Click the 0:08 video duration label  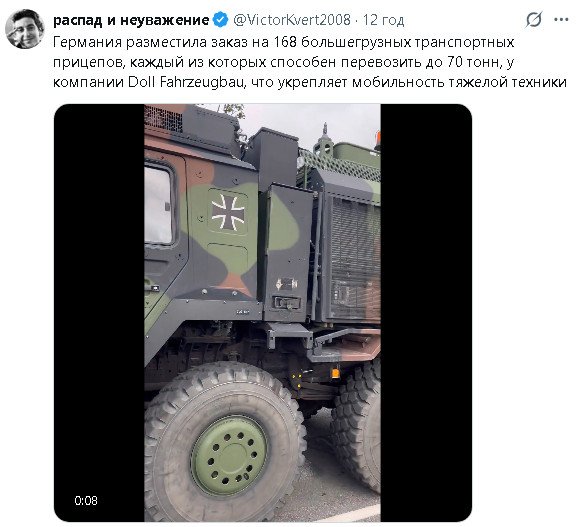86,500
